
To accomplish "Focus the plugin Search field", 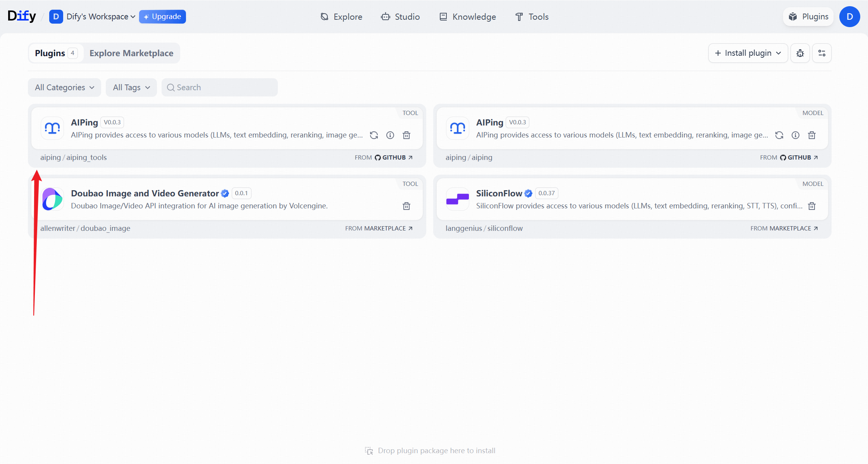I will (x=219, y=88).
